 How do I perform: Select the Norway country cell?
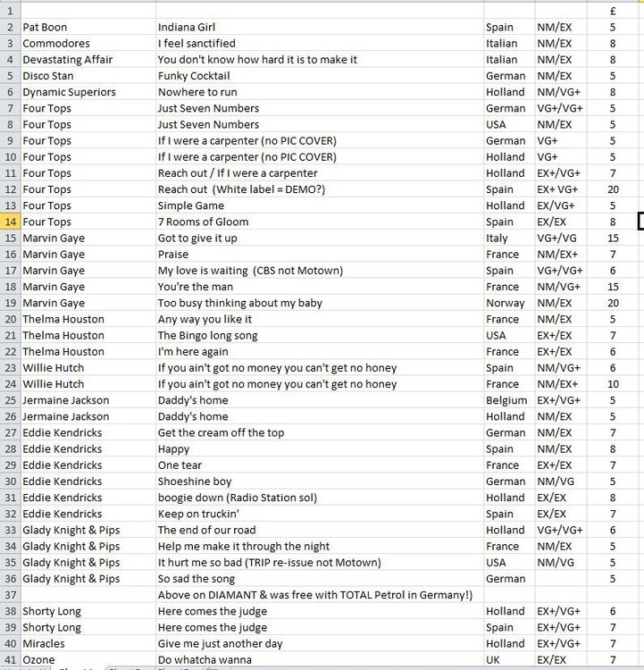tap(509, 303)
